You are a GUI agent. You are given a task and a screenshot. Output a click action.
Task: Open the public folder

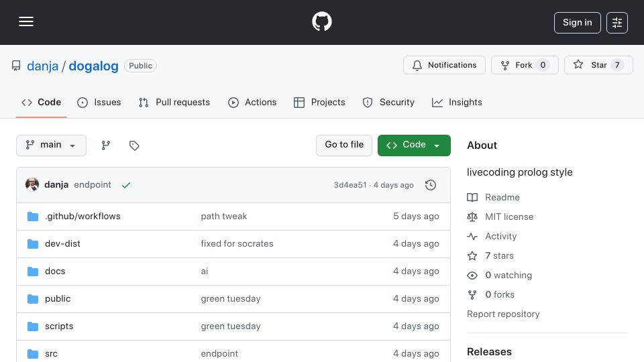tap(58, 299)
